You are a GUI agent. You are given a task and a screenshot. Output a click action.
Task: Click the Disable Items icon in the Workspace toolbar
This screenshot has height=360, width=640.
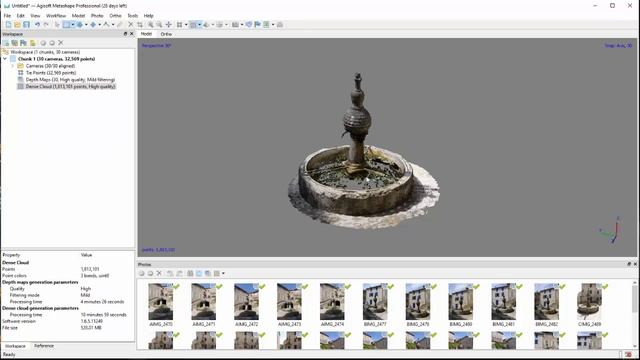click(52, 43)
